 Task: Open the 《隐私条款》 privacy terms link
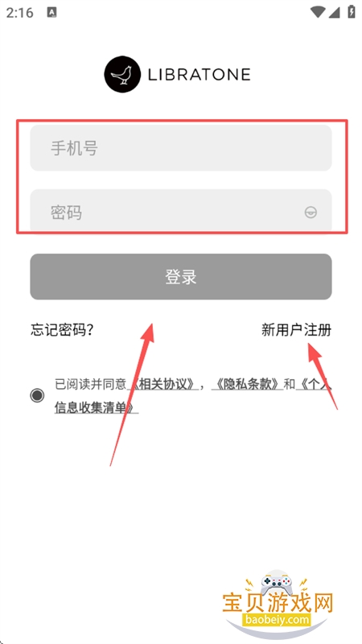point(247,385)
